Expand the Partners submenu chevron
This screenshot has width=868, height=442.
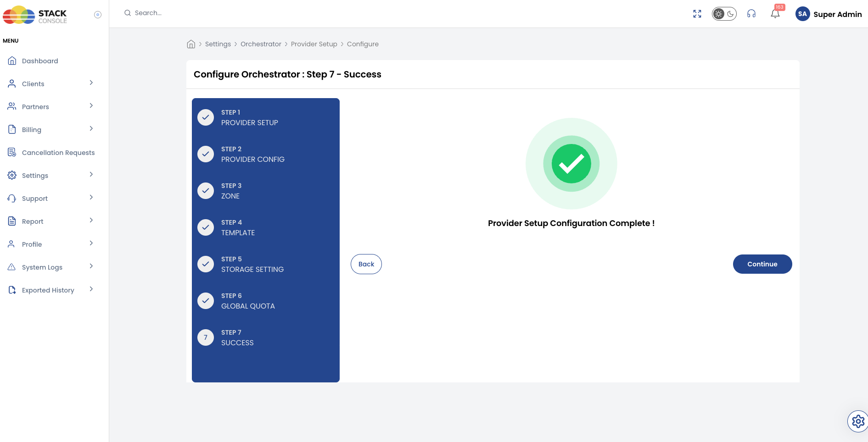[x=91, y=106]
